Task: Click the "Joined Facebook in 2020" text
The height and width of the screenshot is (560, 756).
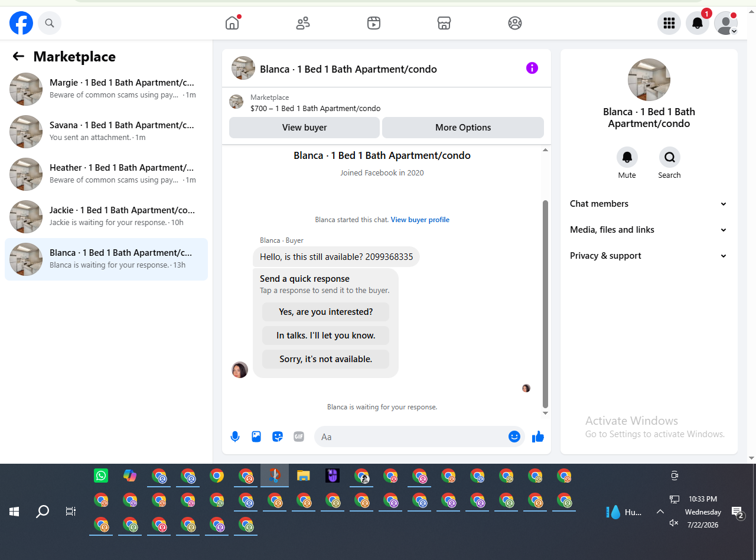Action: point(382,173)
